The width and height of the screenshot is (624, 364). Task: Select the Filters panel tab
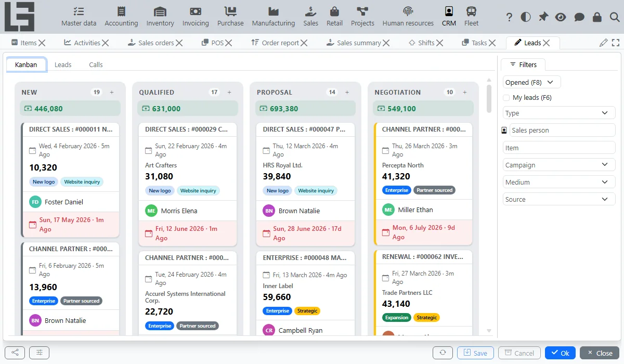point(523,64)
